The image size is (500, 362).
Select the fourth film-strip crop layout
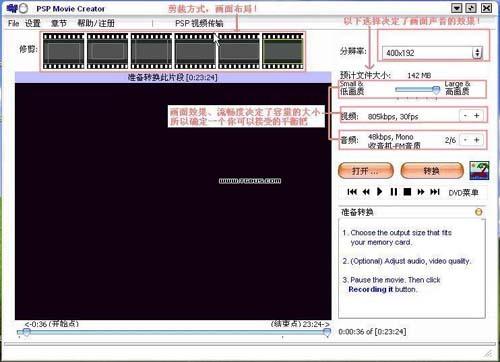point(195,51)
